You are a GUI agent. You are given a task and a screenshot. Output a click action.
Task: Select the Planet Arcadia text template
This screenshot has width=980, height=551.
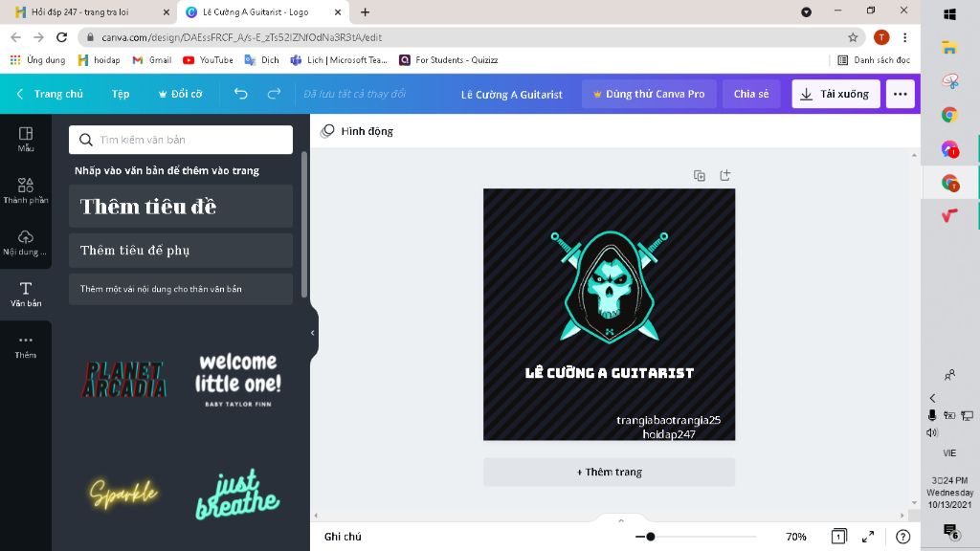[123, 379]
